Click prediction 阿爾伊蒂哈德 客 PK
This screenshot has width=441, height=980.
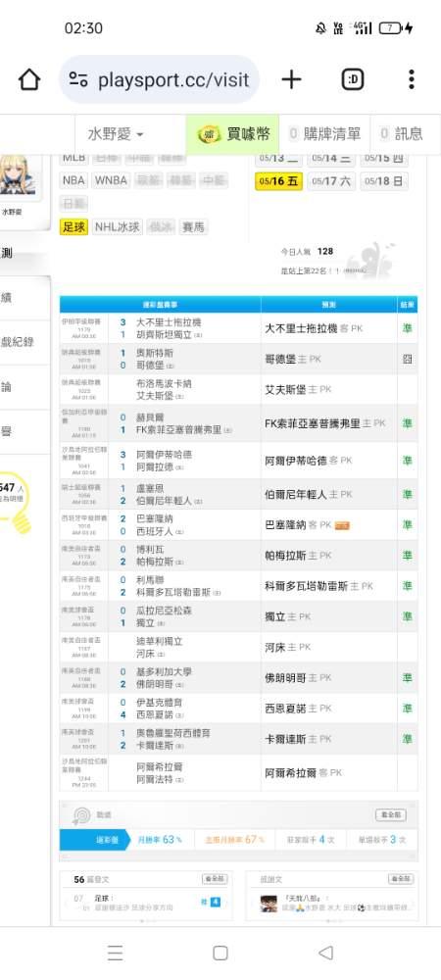click(310, 460)
